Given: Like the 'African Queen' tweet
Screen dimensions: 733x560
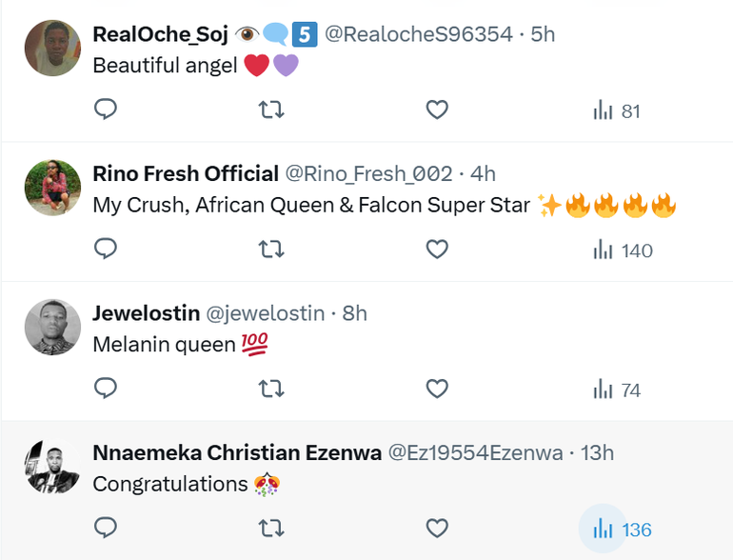Looking at the screenshot, I should [x=437, y=250].
